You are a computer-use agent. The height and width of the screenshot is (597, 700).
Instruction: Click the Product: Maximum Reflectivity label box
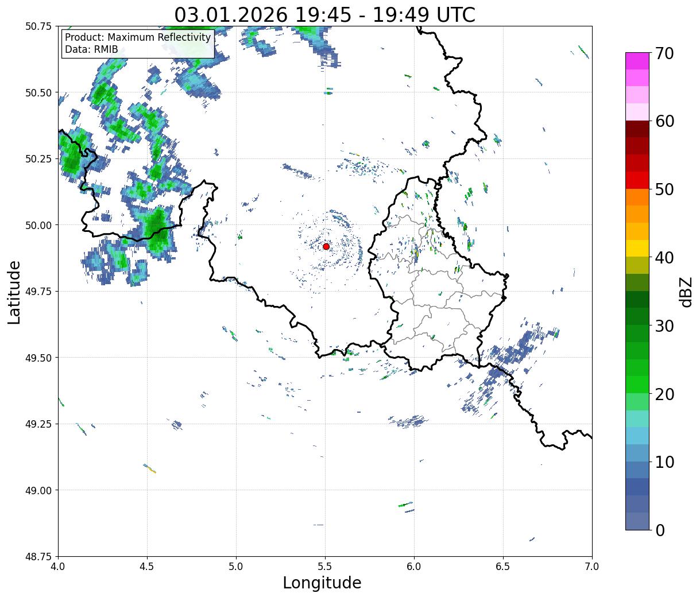coord(138,44)
